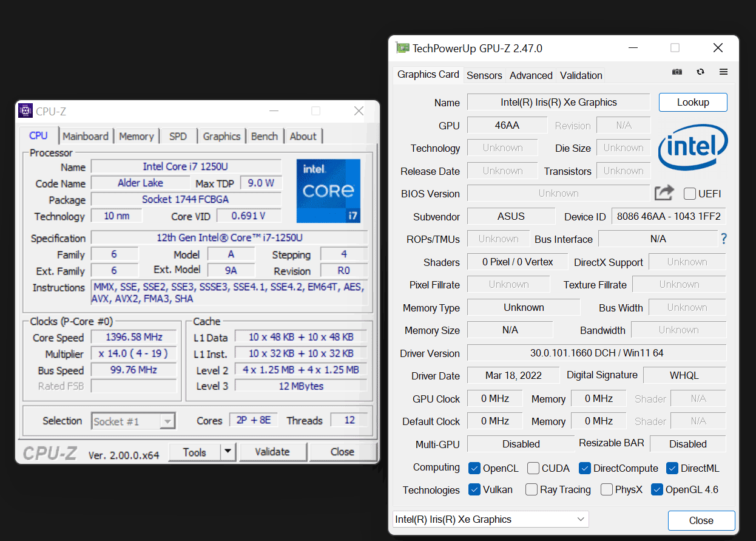Select the Graphics Card tab in GPU-Z

tap(428, 74)
